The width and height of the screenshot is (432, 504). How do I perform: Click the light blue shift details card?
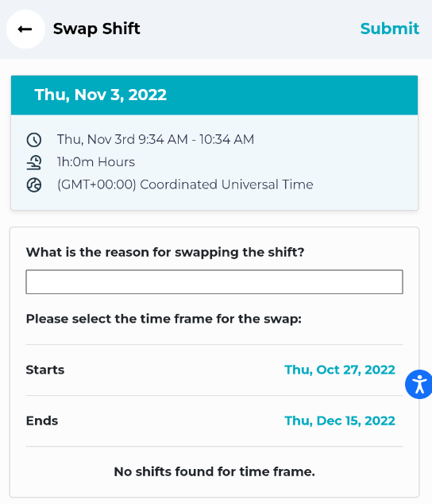pyautogui.click(x=214, y=162)
